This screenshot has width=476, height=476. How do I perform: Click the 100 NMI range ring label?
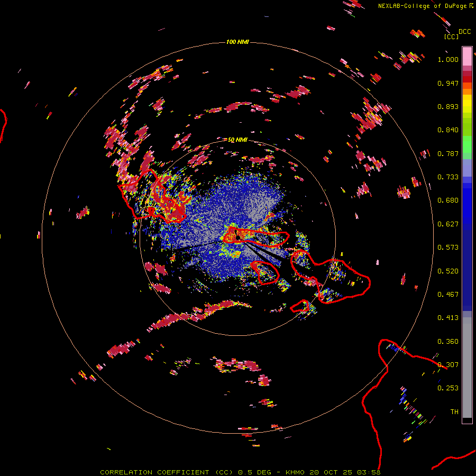click(237, 42)
